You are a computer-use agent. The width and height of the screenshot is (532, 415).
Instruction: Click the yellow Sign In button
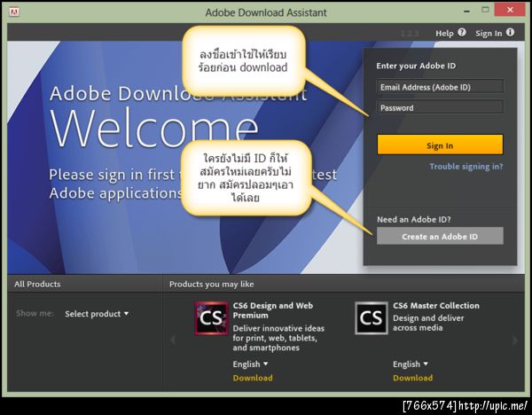(x=440, y=145)
